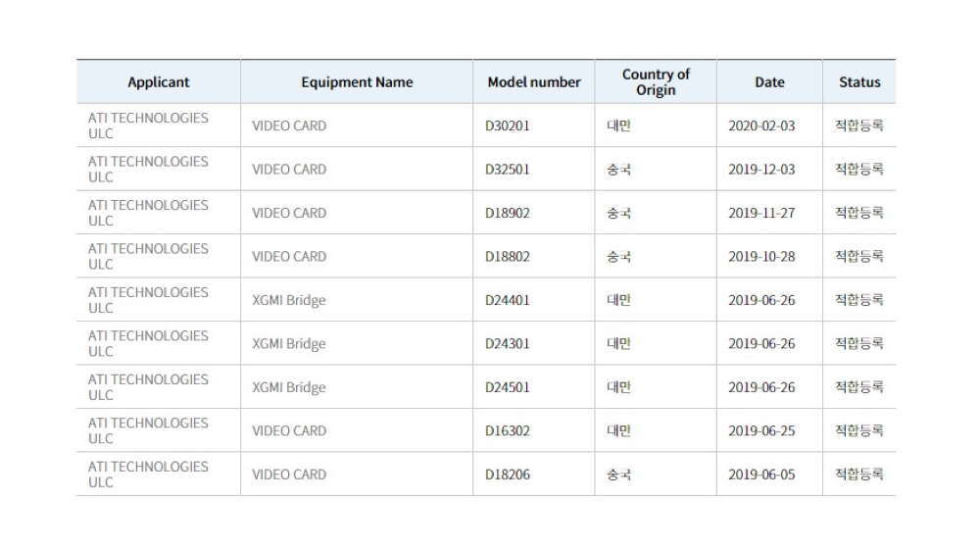Click model number D18206

[508, 475]
